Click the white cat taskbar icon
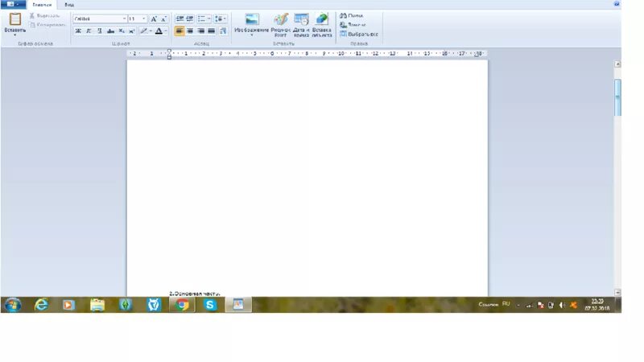Viewport: 644px width, 362px height. 154,305
